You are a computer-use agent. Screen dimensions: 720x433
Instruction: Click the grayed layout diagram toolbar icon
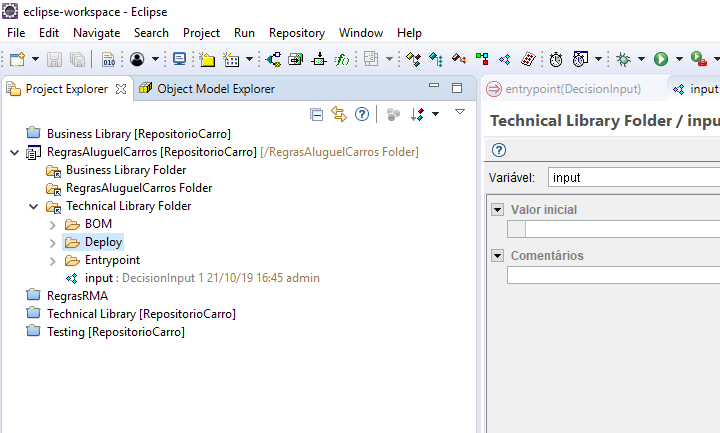click(x=371, y=59)
